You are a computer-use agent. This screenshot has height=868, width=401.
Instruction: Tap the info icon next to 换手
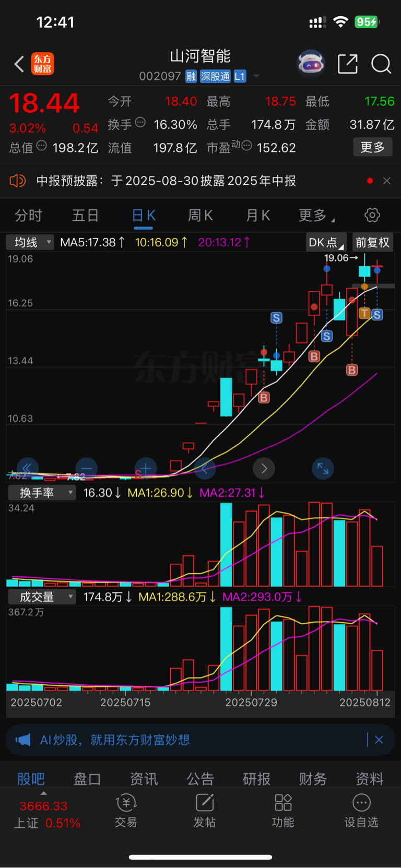click(140, 122)
